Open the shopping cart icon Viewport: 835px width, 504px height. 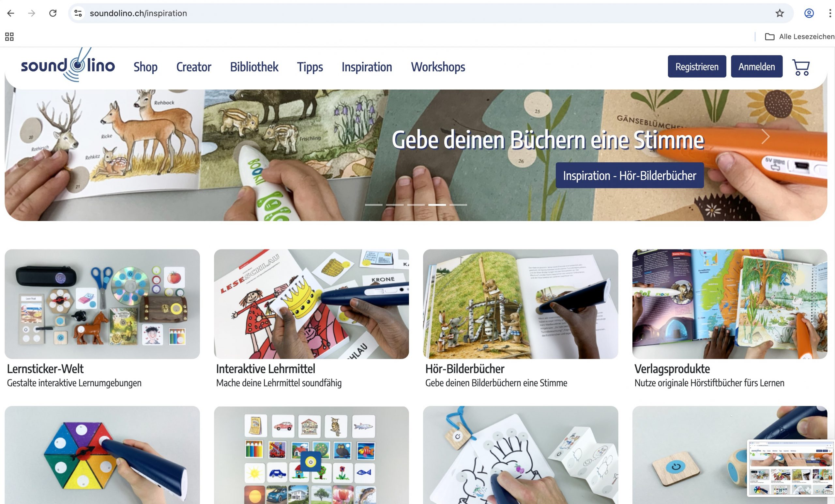pyautogui.click(x=801, y=67)
